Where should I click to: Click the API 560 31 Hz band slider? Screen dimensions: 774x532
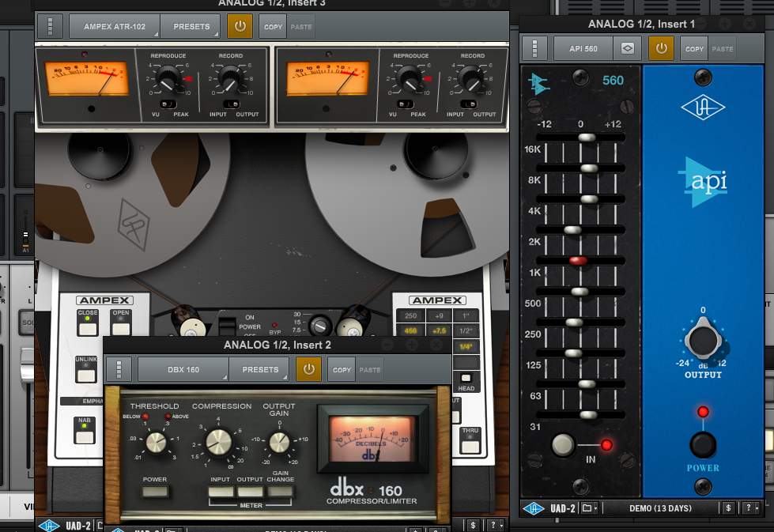coord(588,415)
